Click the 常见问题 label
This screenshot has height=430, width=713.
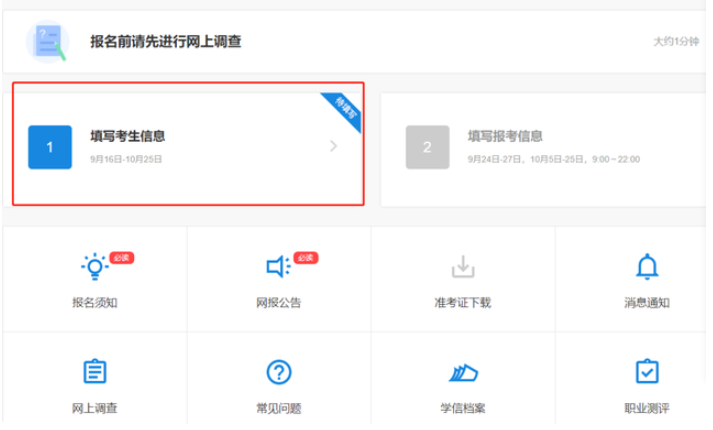point(279,408)
